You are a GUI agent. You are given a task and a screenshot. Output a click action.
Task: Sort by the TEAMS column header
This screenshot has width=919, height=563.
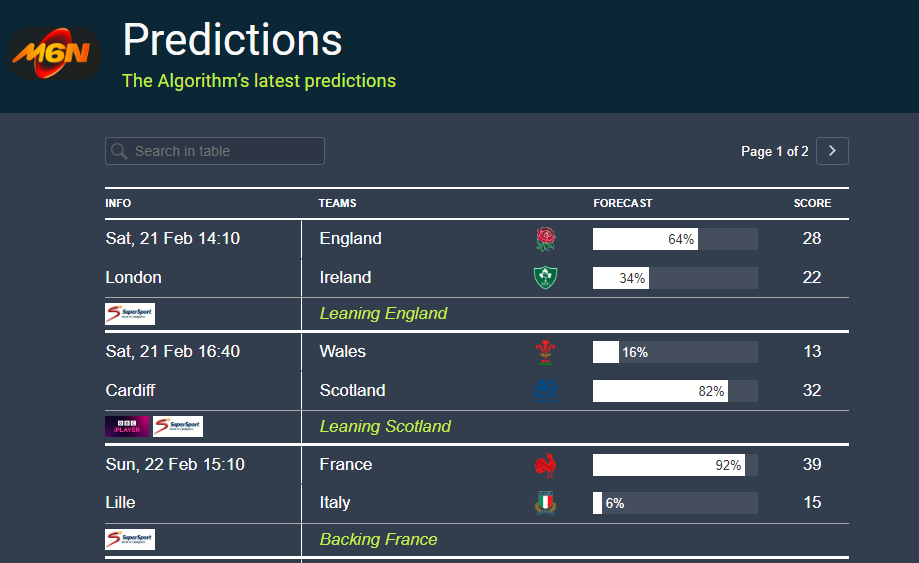[337, 203]
